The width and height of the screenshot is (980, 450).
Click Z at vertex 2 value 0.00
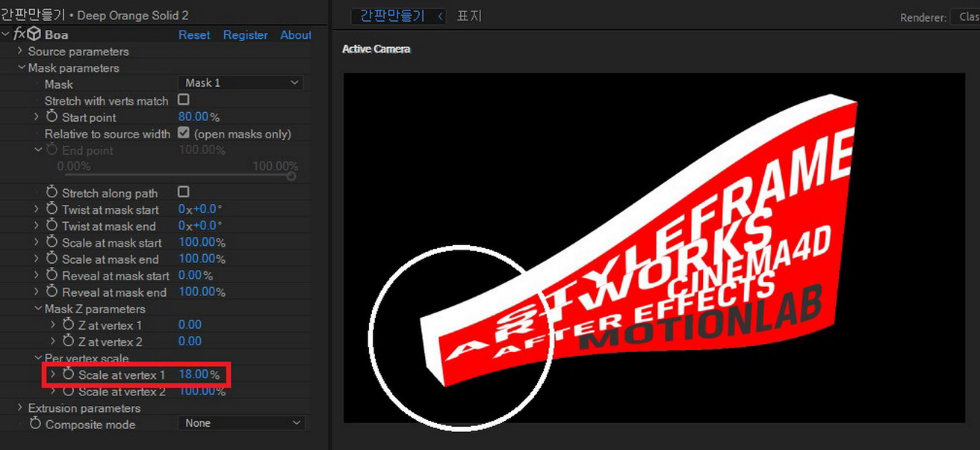tap(190, 341)
